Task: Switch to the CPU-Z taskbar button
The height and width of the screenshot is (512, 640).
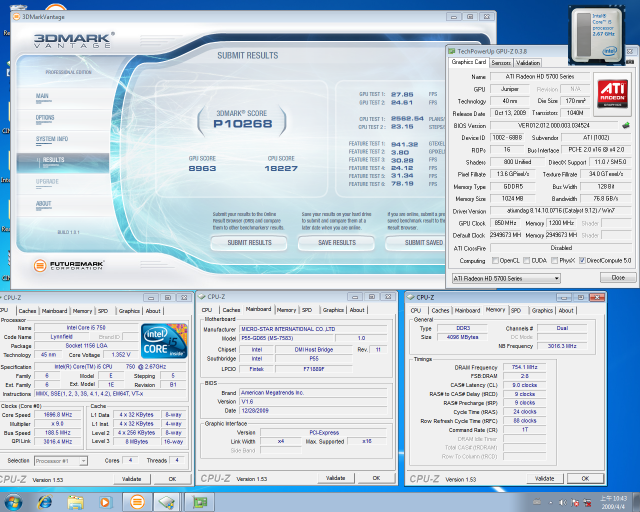Action: click(x=167, y=502)
